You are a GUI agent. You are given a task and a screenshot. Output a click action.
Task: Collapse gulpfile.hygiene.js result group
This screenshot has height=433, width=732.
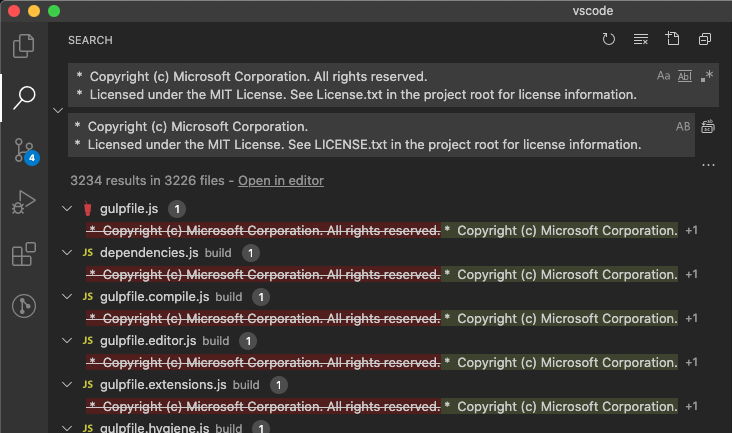coord(67,427)
